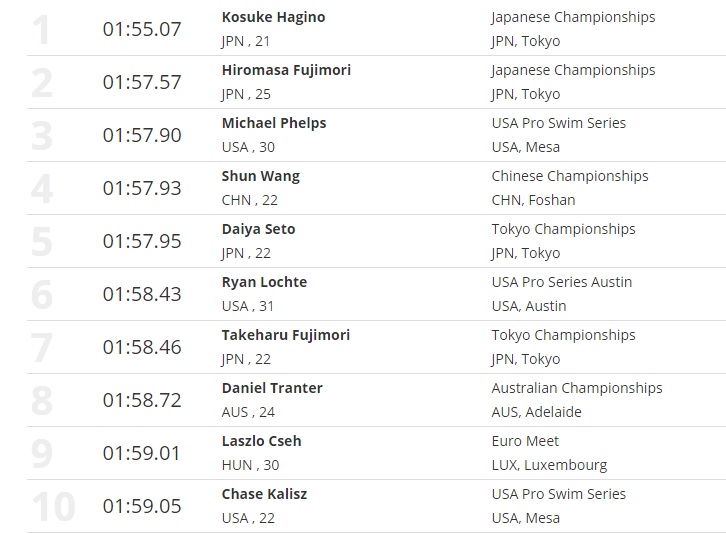Click on Shun Wang's name
This screenshot has width=726, height=534.
coord(260,176)
